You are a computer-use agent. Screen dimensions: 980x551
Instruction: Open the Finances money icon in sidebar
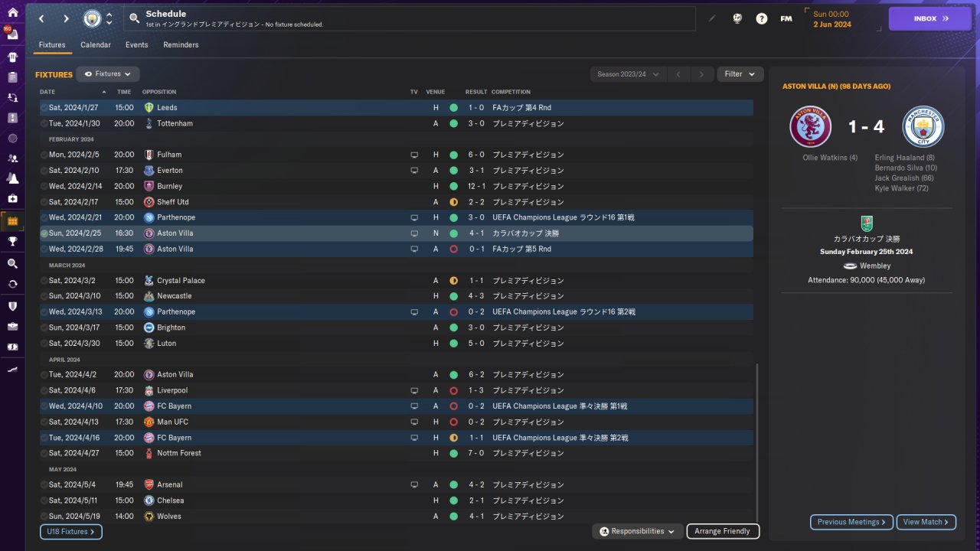[12, 347]
